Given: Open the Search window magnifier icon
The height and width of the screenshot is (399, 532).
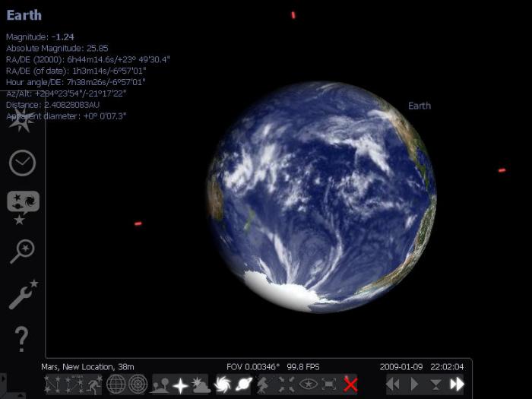Looking at the screenshot, I should [22, 252].
